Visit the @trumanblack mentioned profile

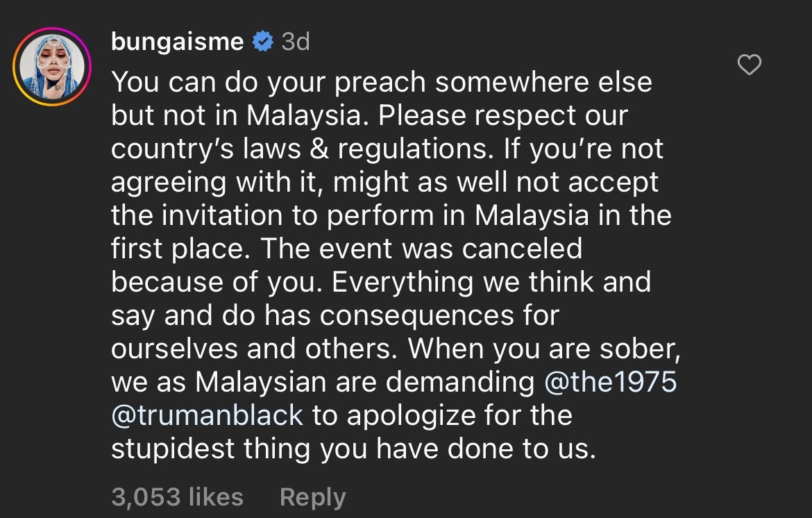[x=207, y=415]
